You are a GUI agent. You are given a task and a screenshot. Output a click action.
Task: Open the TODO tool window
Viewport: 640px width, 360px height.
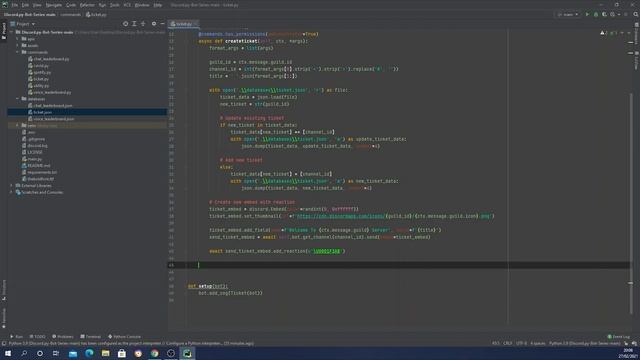coord(37,337)
